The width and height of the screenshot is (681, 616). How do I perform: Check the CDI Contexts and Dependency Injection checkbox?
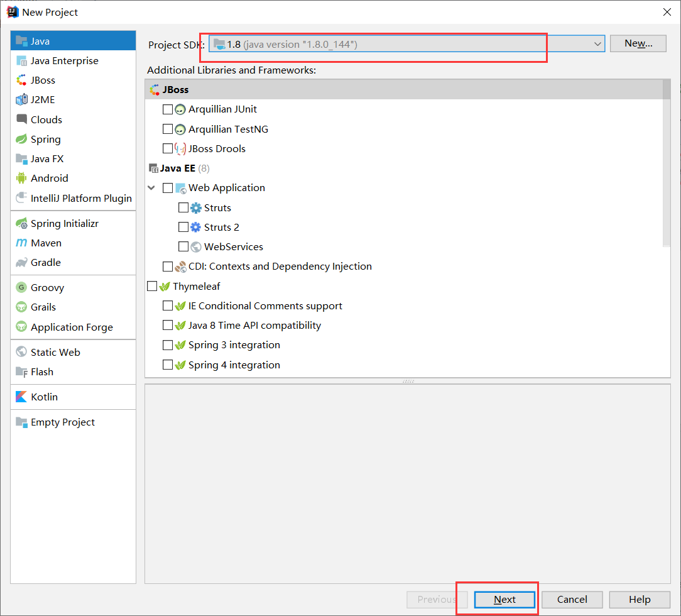[x=168, y=267]
